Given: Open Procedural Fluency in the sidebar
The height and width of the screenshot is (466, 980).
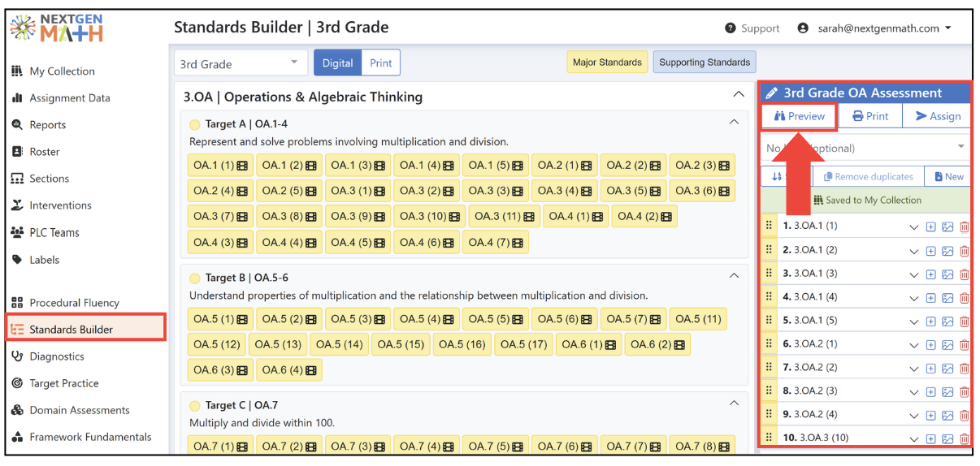Looking at the screenshot, I should [65, 303].
